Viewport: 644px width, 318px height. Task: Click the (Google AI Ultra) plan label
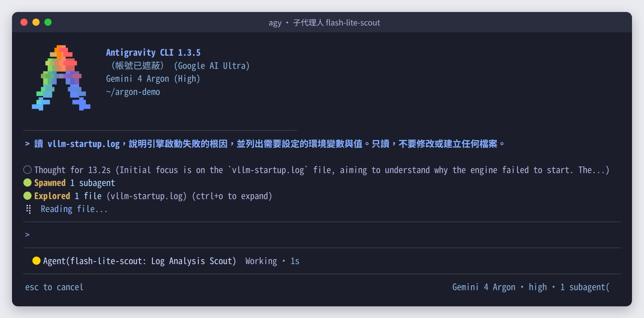[x=212, y=66]
